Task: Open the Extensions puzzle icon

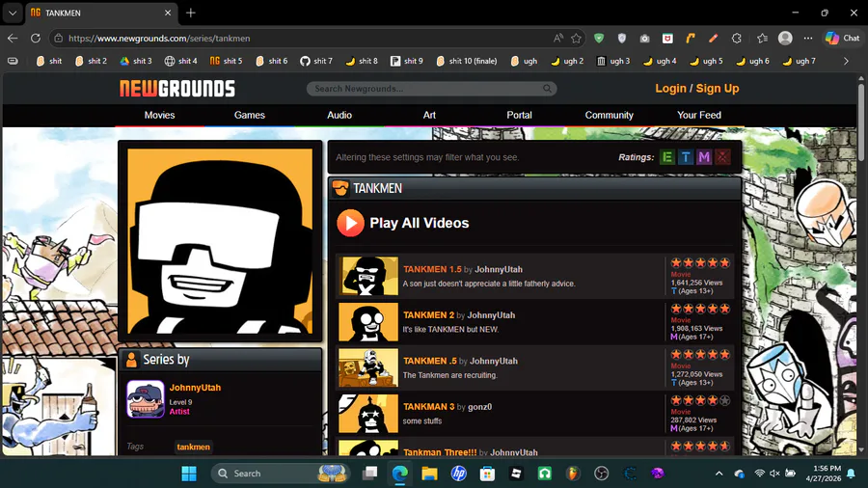Action: pos(736,39)
